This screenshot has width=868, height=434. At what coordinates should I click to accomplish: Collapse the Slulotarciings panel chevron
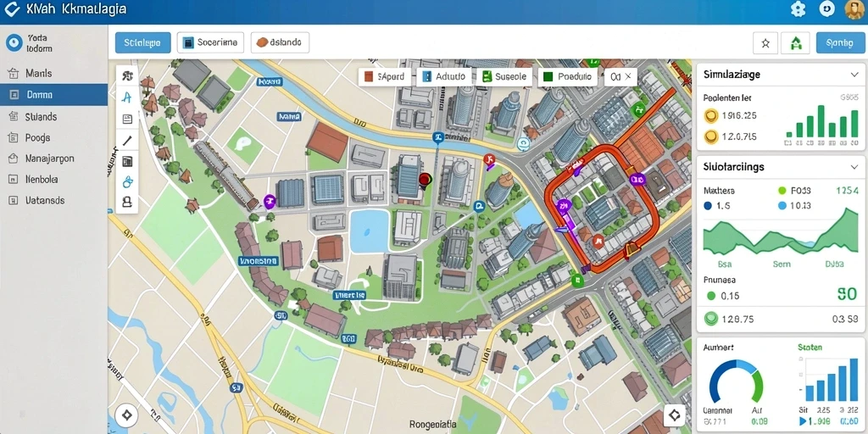click(x=854, y=167)
